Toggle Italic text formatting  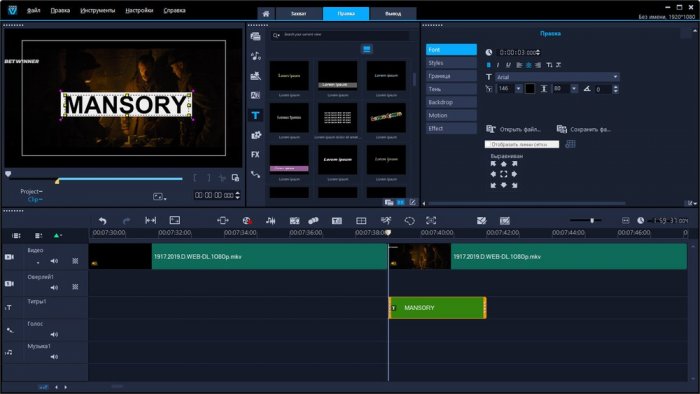(498, 65)
